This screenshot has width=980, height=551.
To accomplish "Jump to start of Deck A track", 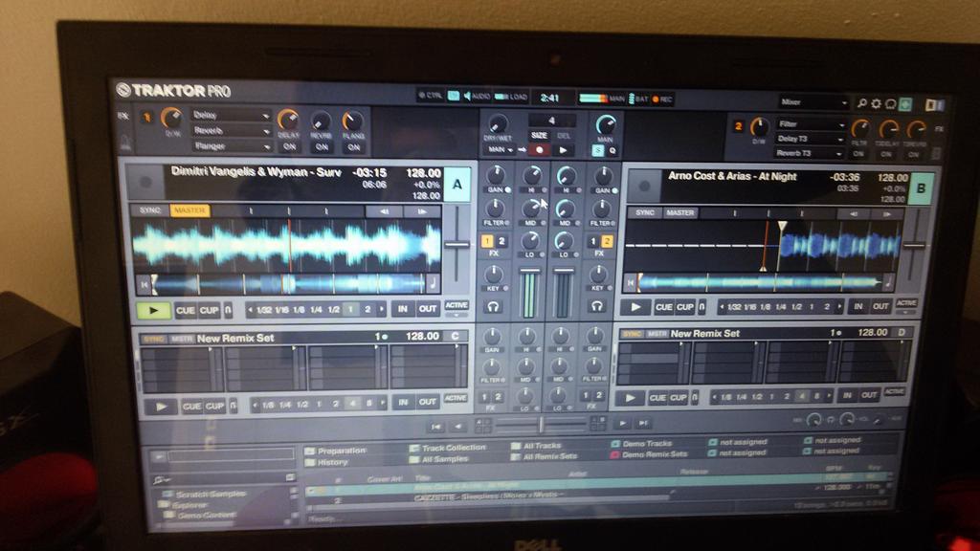I will [x=145, y=284].
